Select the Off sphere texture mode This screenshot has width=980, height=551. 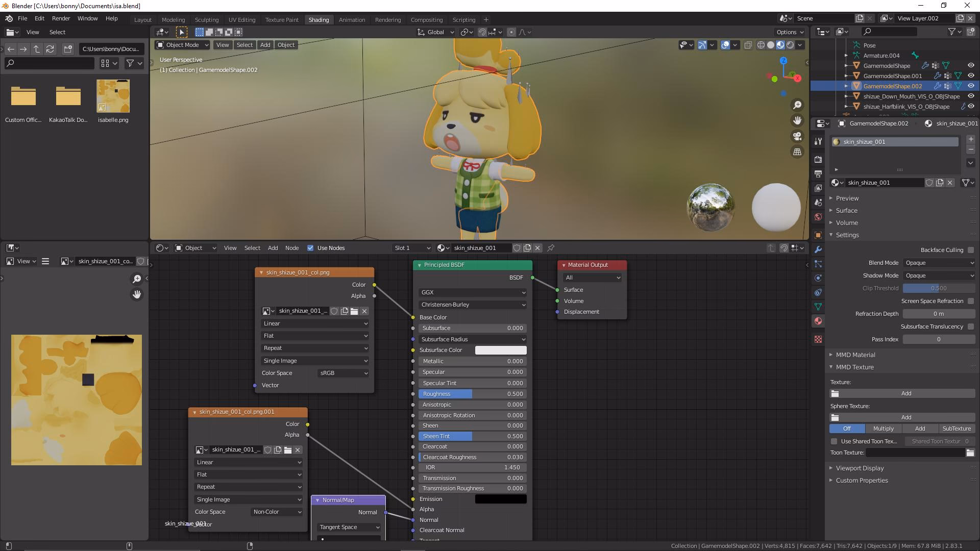(x=847, y=429)
